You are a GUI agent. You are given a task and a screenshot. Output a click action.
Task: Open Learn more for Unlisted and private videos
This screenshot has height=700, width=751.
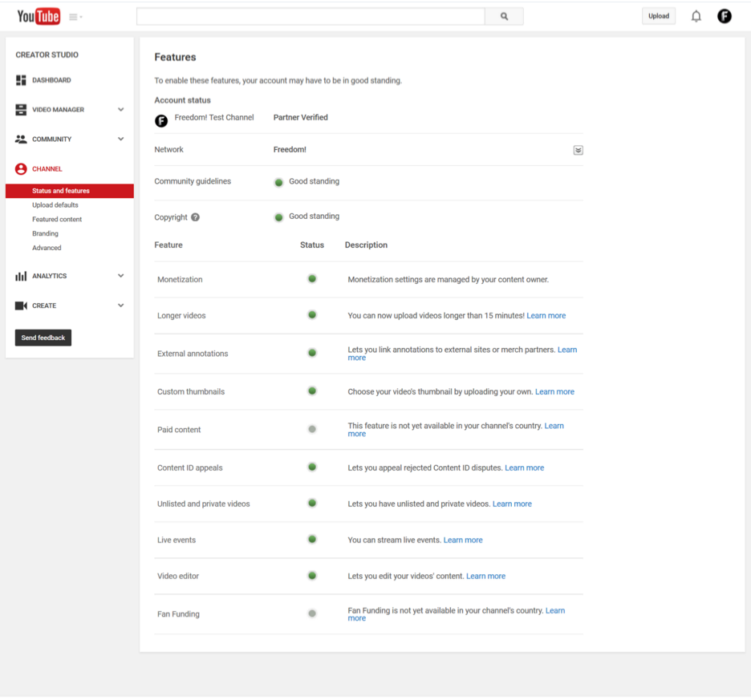pyautogui.click(x=512, y=504)
